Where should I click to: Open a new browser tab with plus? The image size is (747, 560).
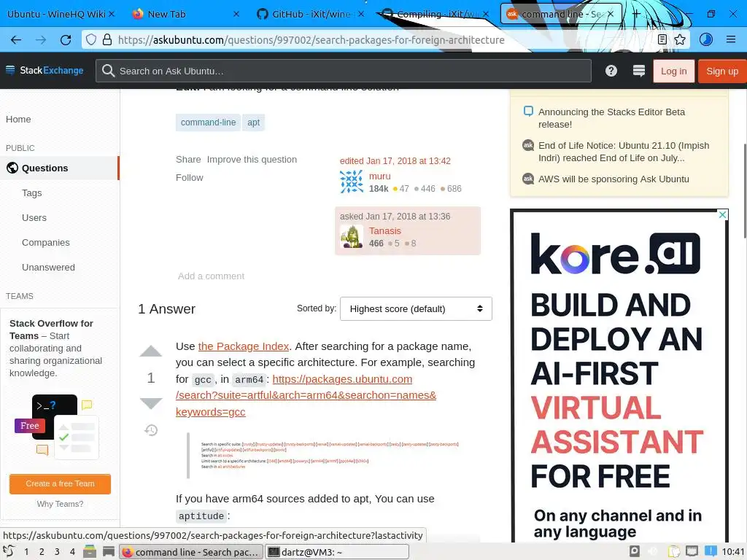tap(636, 14)
